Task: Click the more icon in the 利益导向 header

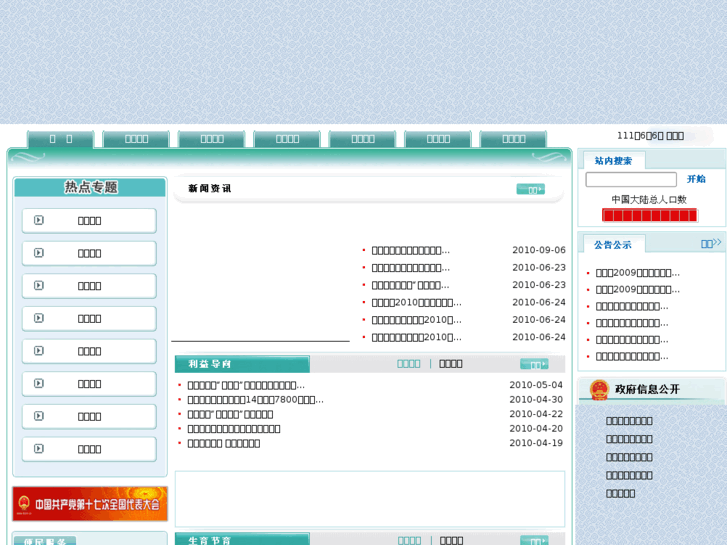Action: pos(534,365)
